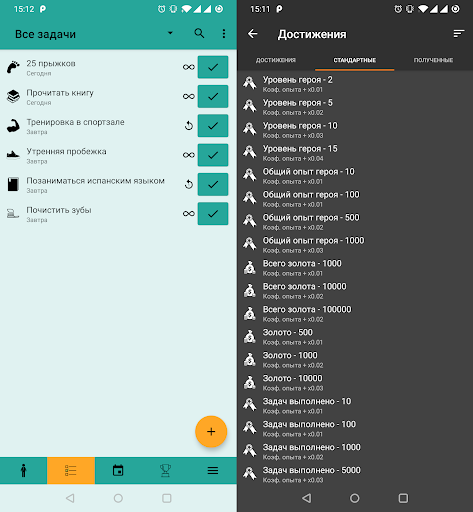Go back using the arrow beside Достижения
Screen dimensions: 473x512
253,34
